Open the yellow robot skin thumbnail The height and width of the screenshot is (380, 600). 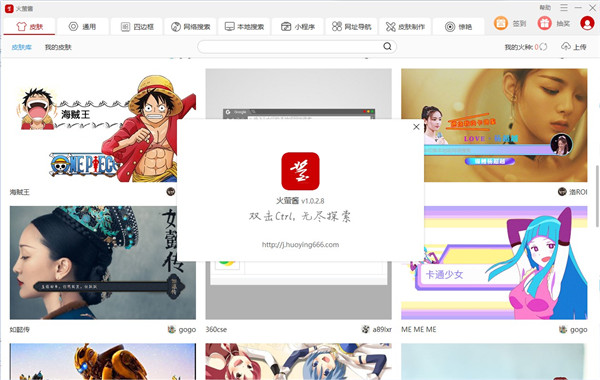coord(103,361)
